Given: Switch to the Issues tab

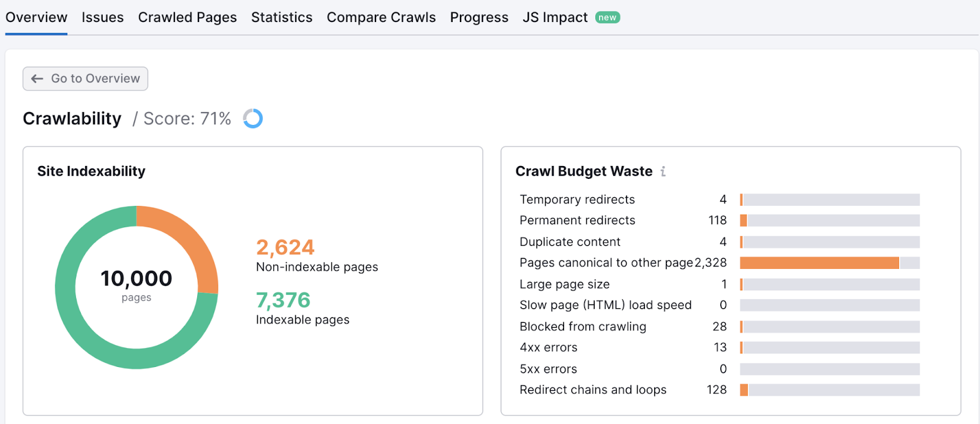Looking at the screenshot, I should (x=102, y=18).
